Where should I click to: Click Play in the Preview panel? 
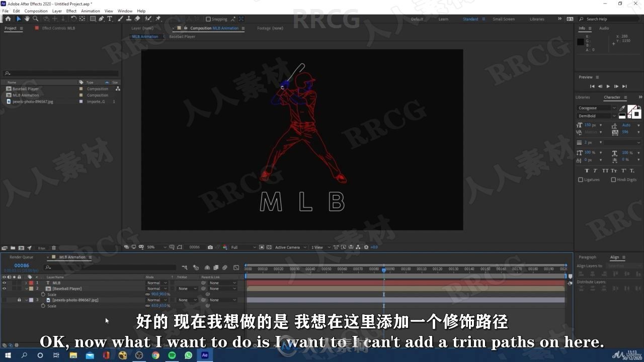[x=608, y=86]
